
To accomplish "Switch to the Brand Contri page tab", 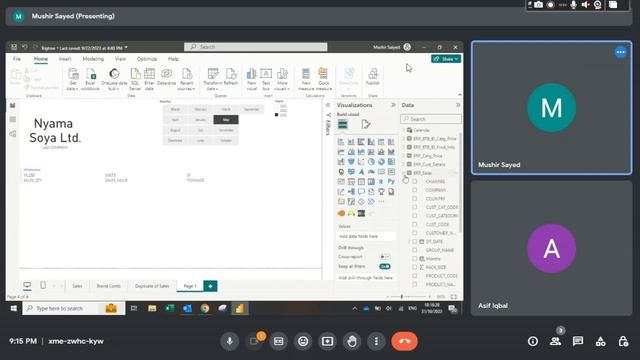I will pyautogui.click(x=108, y=286).
